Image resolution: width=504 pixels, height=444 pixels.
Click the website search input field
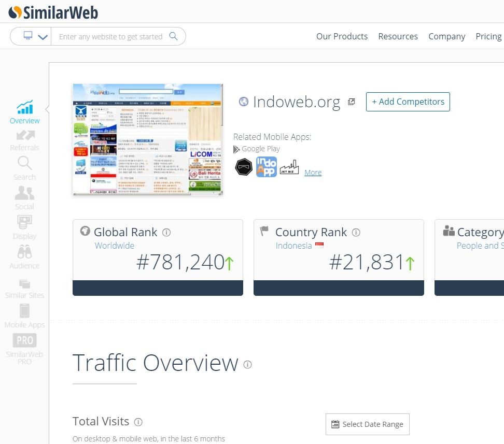tap(111, 37)
